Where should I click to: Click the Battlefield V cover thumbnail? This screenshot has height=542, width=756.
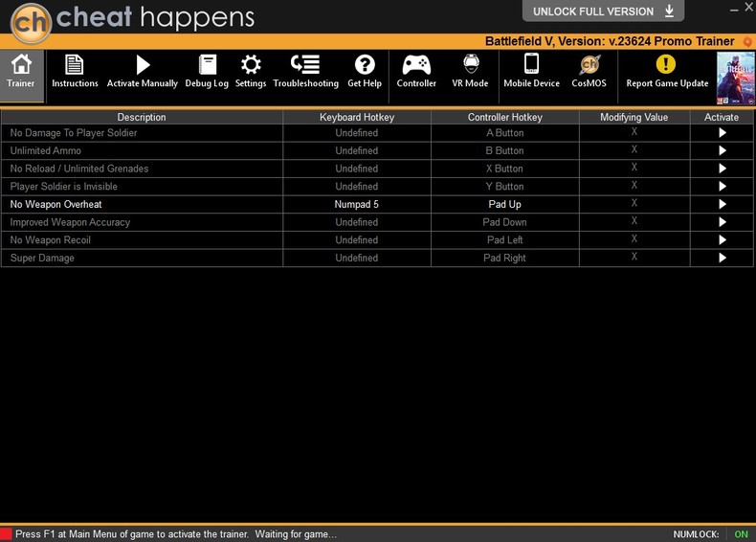[x=735, y=77]
